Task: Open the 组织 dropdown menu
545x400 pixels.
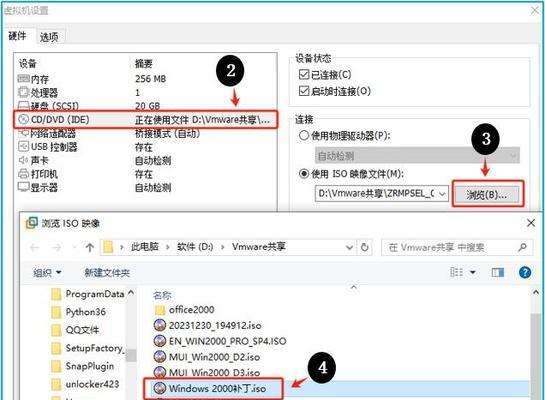Action: coord(47,272)
